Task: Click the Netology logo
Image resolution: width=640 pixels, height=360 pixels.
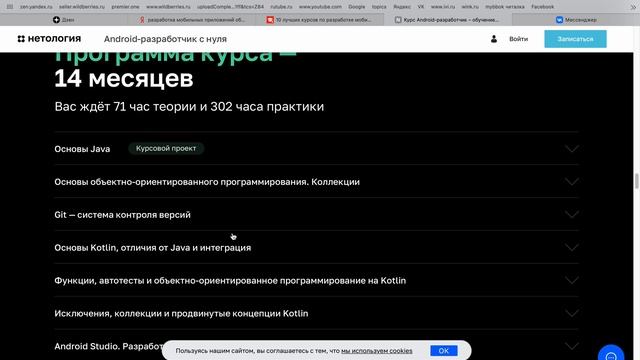Action: 49,39
